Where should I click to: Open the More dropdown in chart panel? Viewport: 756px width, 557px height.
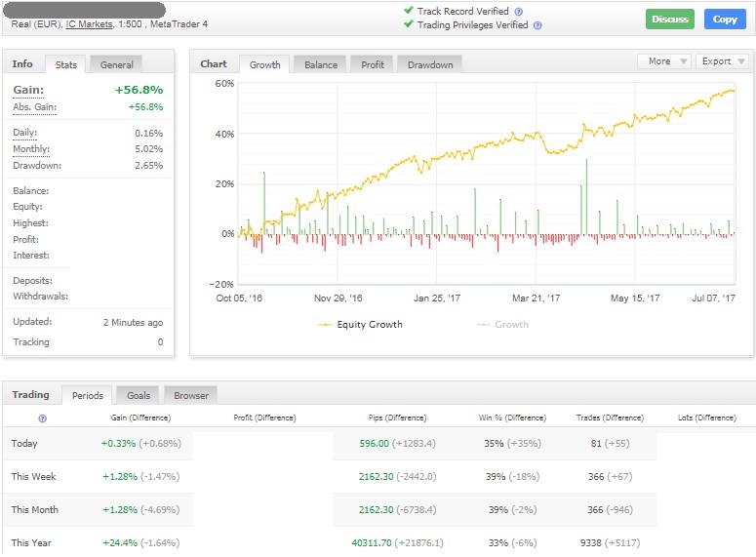[x=664, y=61]
